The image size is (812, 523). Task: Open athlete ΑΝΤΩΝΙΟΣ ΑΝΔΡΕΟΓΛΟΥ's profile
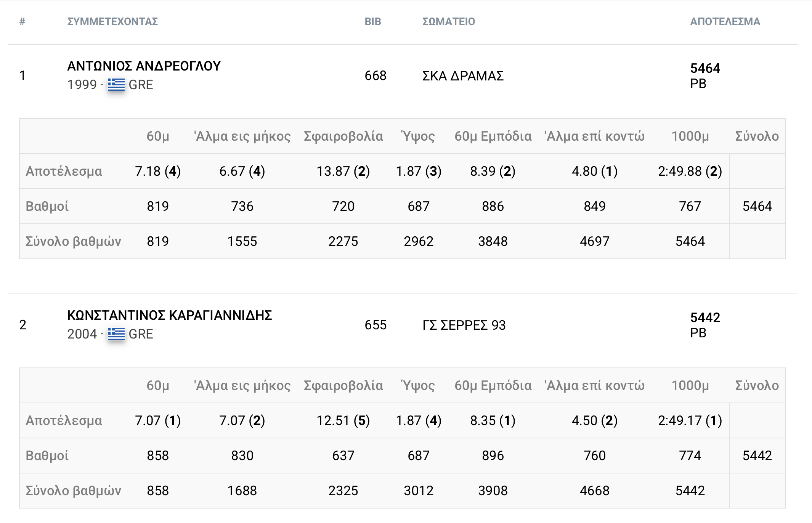click(x=144, y=66)
